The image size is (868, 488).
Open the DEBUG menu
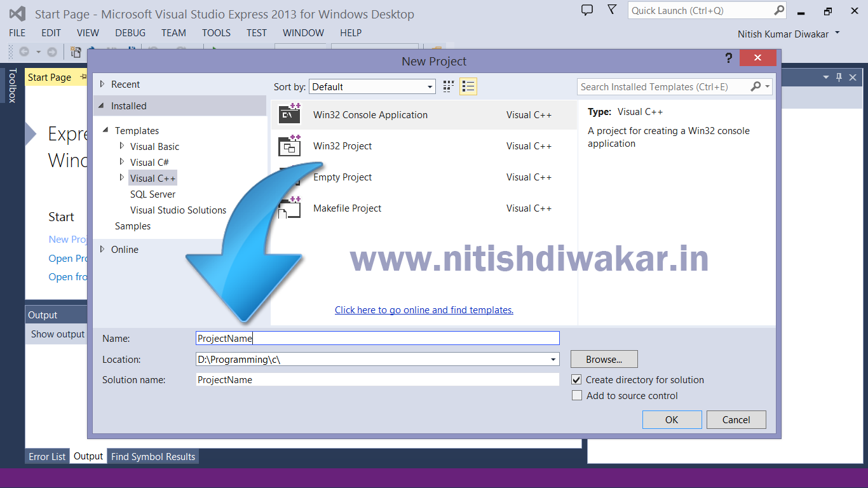point(130,33)
